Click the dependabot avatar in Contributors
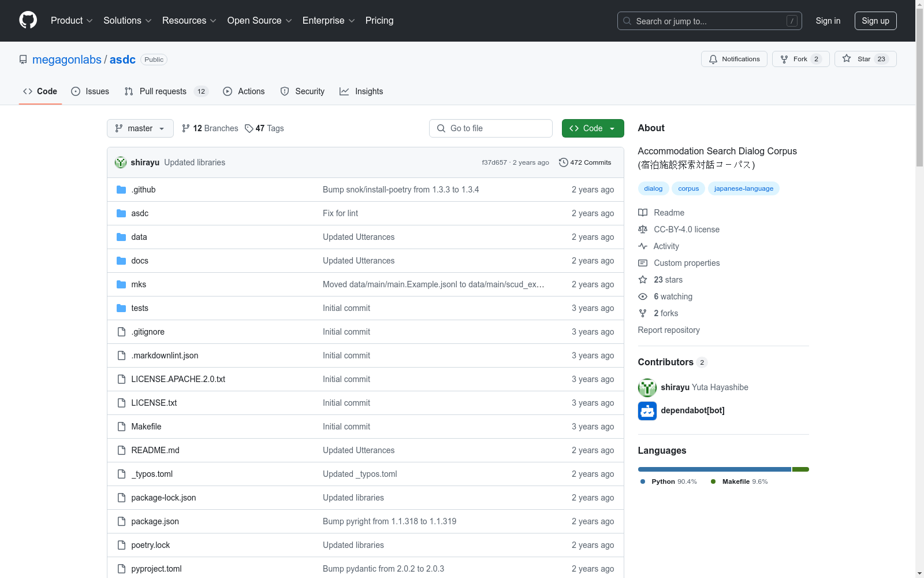The width and height of the screenshot is (924, 578). click(x=647, y=411)
